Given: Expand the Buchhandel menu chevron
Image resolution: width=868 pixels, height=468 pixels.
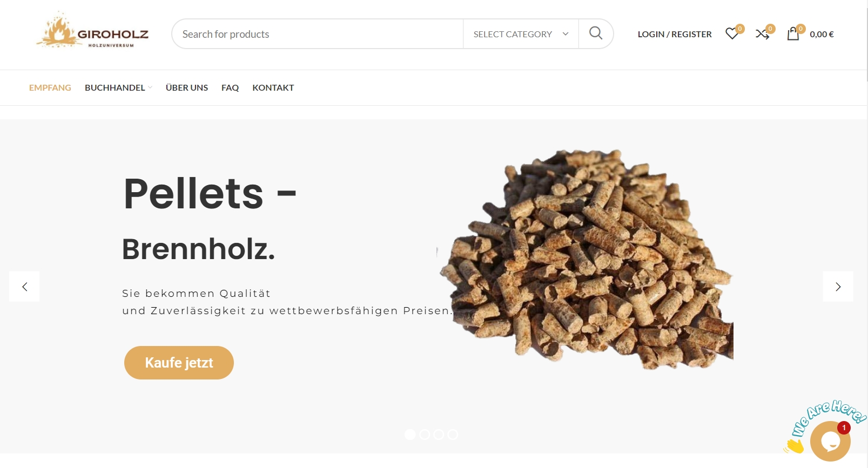Looking at the screenshot, I should coord(150,87).
